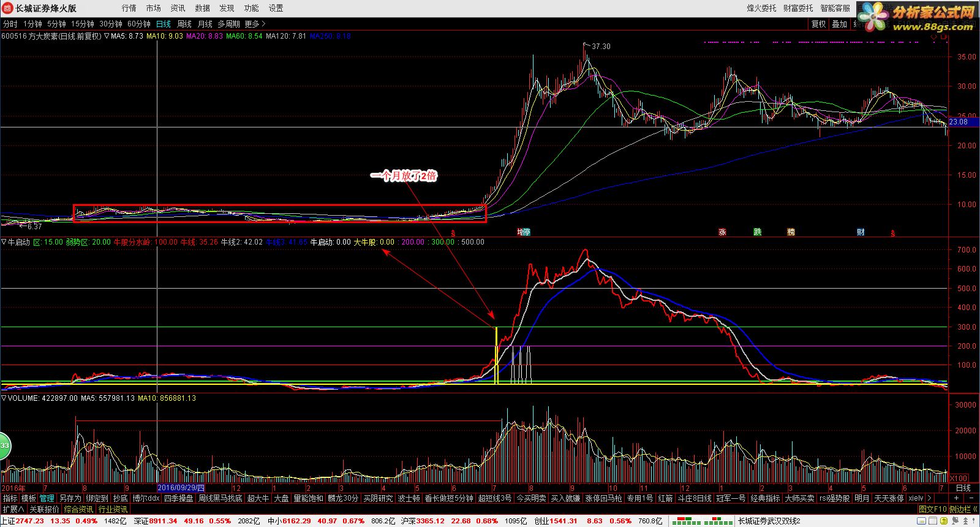980x527 pixels.
Task: Switch to 30分钟 chart period
Action: (x=111, y=24)
